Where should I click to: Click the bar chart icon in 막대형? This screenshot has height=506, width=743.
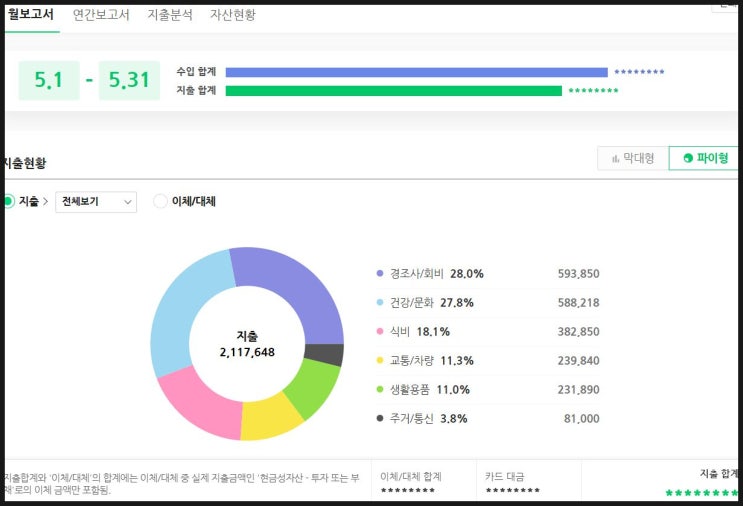pyautogui.click(x=616, y=158)
